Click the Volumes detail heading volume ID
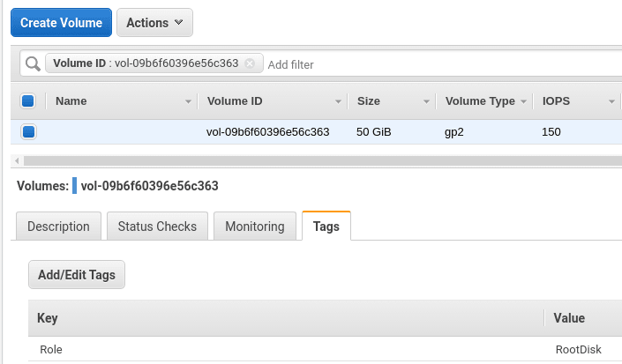This screenshot has width=622, height=364. [x=150, y=186]
